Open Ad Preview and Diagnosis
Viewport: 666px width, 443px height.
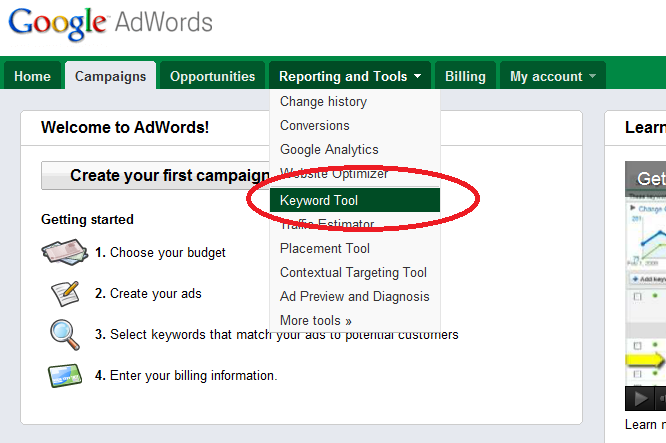(355, 296)
